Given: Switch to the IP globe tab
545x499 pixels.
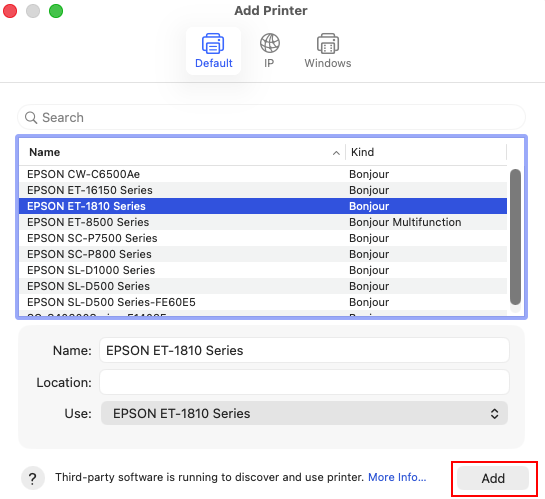Looking at the screenshot, I should (x=269, y=51).
